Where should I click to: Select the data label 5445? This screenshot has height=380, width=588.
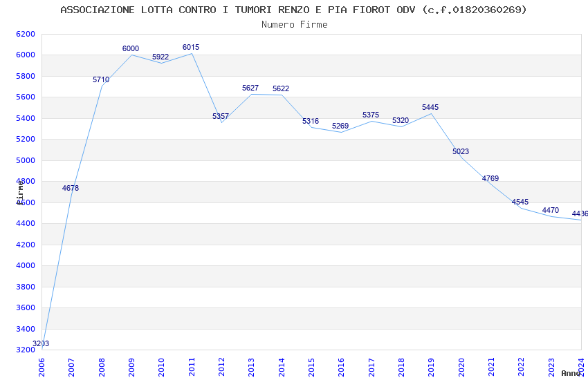(430, 108)
